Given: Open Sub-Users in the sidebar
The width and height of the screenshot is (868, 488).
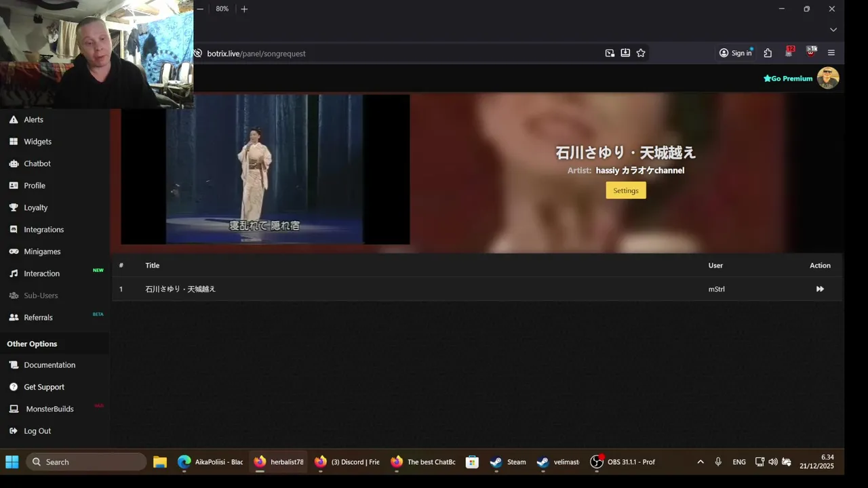Looking at the screenshot, I should tap(41, 296).
